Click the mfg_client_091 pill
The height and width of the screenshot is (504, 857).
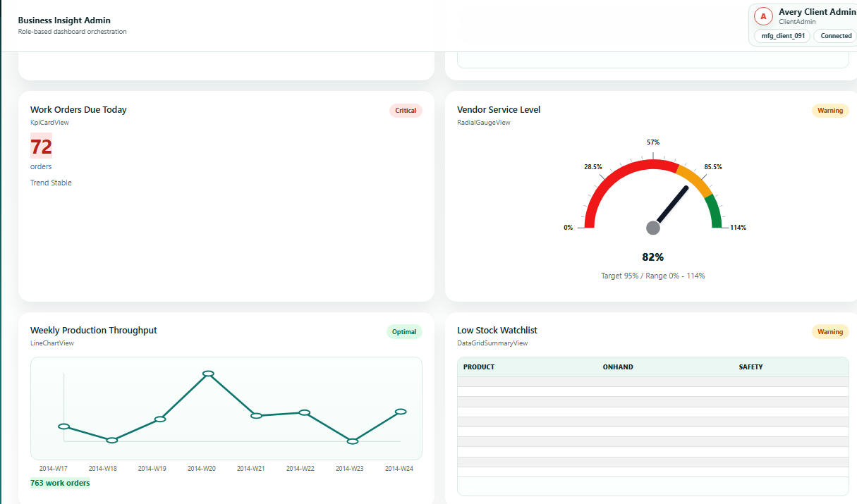(x=783, y=36)
